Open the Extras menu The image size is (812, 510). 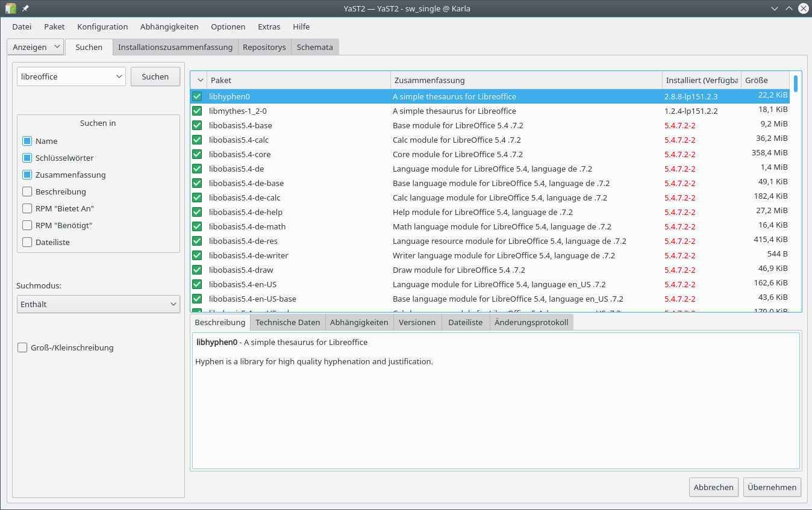click(269, 26)
